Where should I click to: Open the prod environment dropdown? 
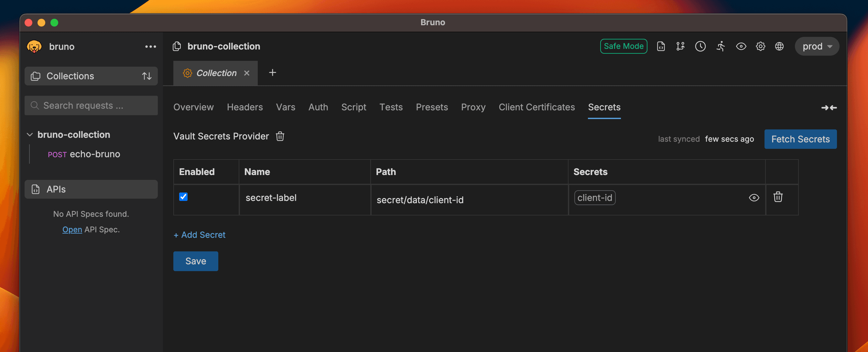click(x=817, y=46)
